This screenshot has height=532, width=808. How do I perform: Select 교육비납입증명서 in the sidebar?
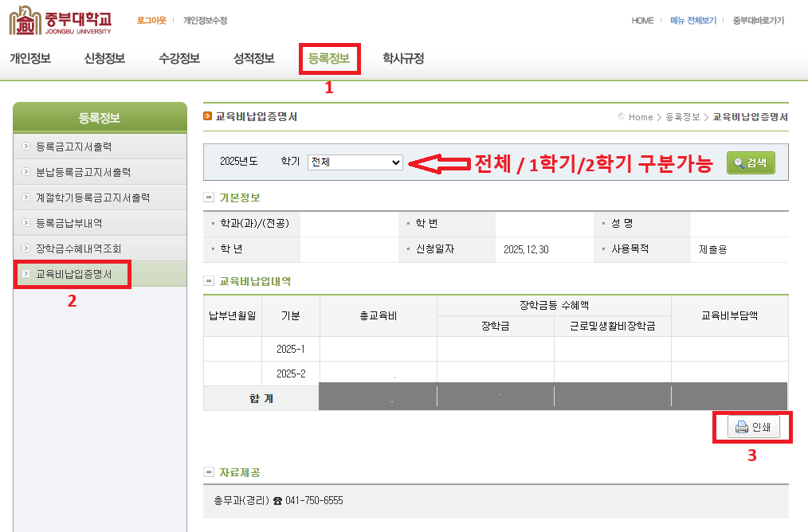point(74,274)
